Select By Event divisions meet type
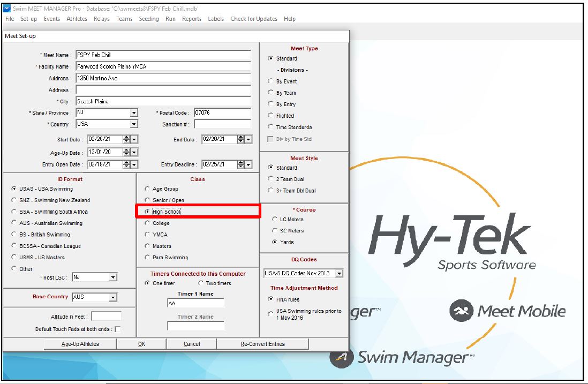The width and height of the screenshot is (588, 384). pyautogui.click(x=271, y=81)
